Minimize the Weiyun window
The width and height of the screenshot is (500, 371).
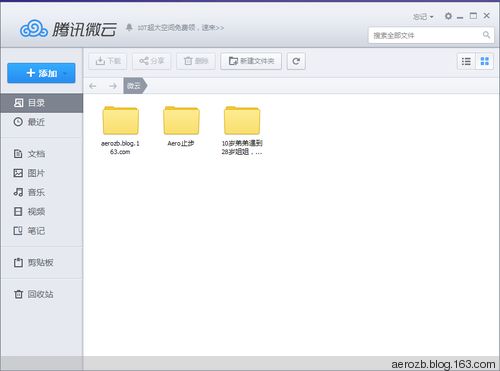click(460, 16)
